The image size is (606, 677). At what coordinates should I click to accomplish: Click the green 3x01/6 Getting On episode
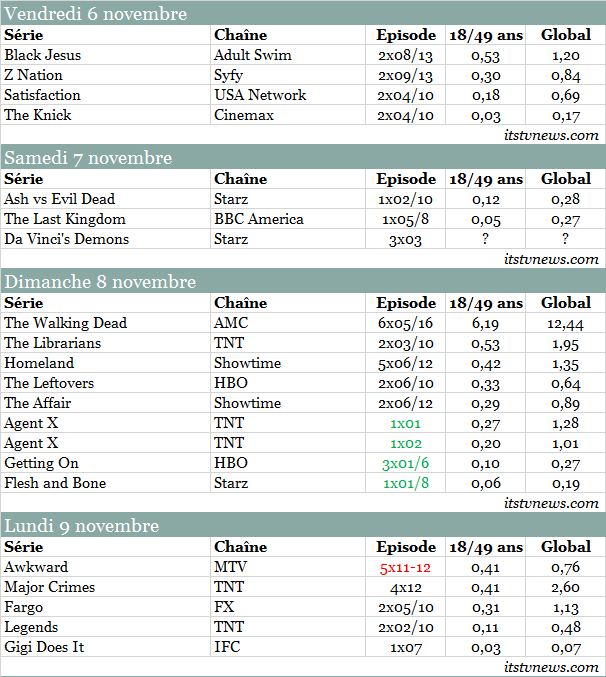tap(405, 463)
